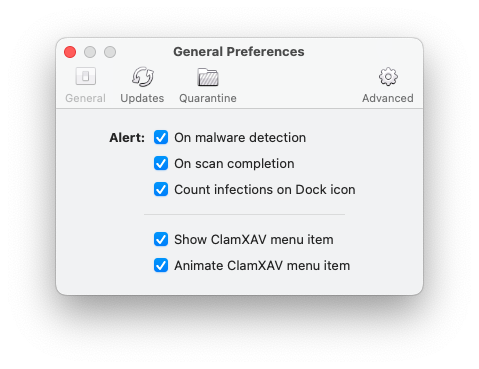
Task: Click the "On malware detection" label text
Action: click(x=240, y=137)
